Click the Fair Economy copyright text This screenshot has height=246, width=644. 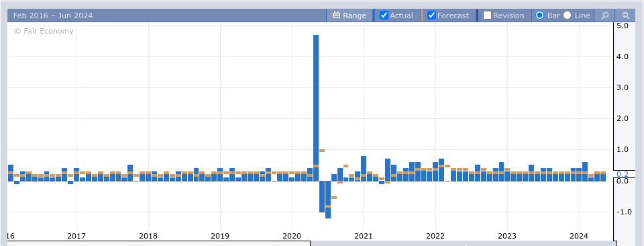coord(44,31)
